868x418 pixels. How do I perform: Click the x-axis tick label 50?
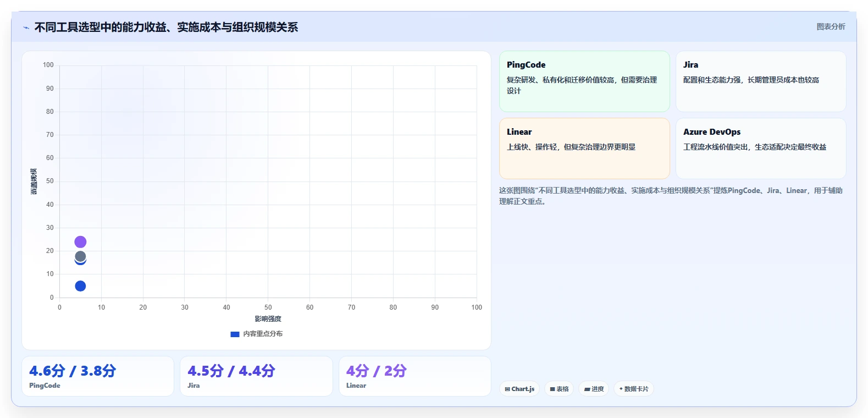268,307
